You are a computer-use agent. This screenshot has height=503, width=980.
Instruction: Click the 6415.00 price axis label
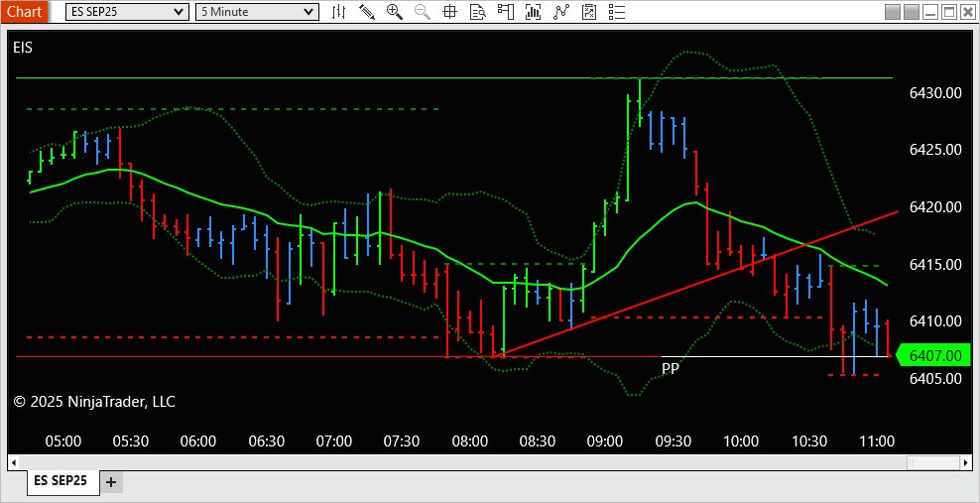point(934,264)
